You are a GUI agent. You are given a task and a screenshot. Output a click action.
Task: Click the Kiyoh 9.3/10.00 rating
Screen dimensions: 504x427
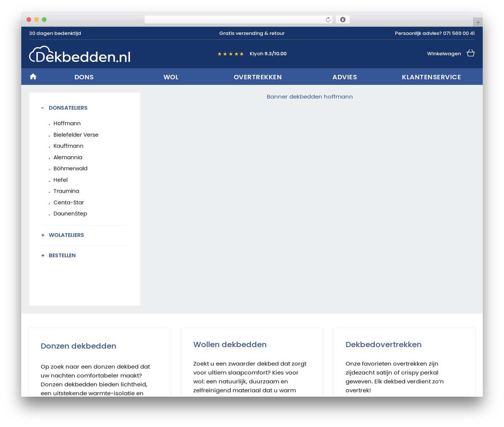[x=268, y=54]
